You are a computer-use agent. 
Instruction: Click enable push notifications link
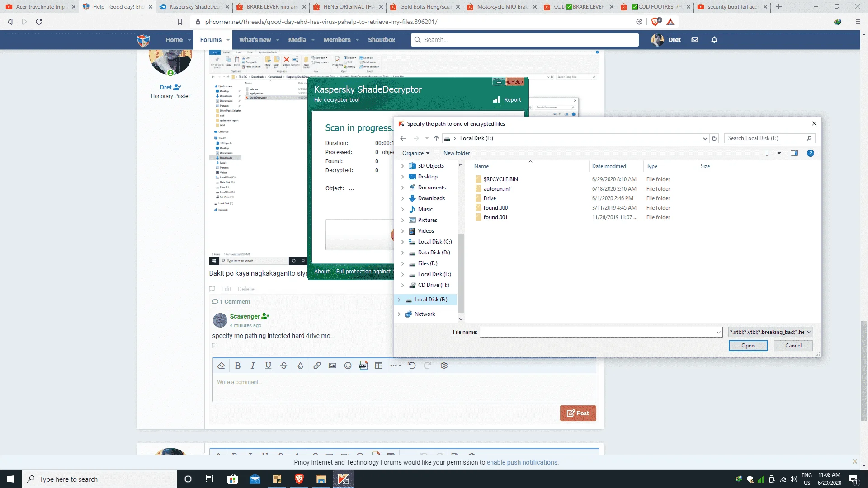[523, 462]
